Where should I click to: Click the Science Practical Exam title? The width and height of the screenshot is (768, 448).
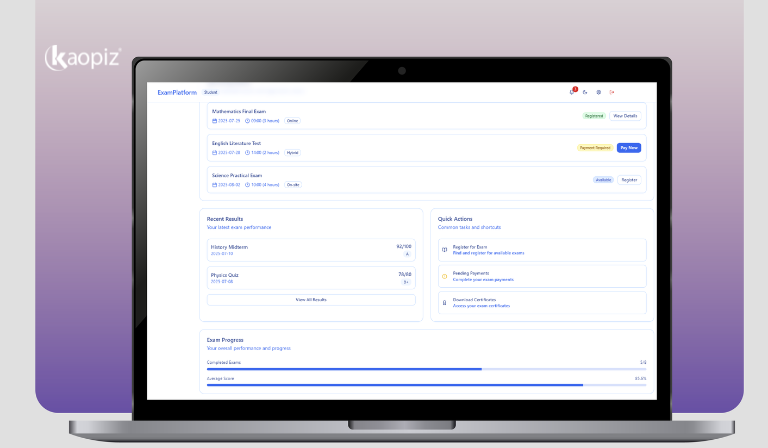click(237, 176)
